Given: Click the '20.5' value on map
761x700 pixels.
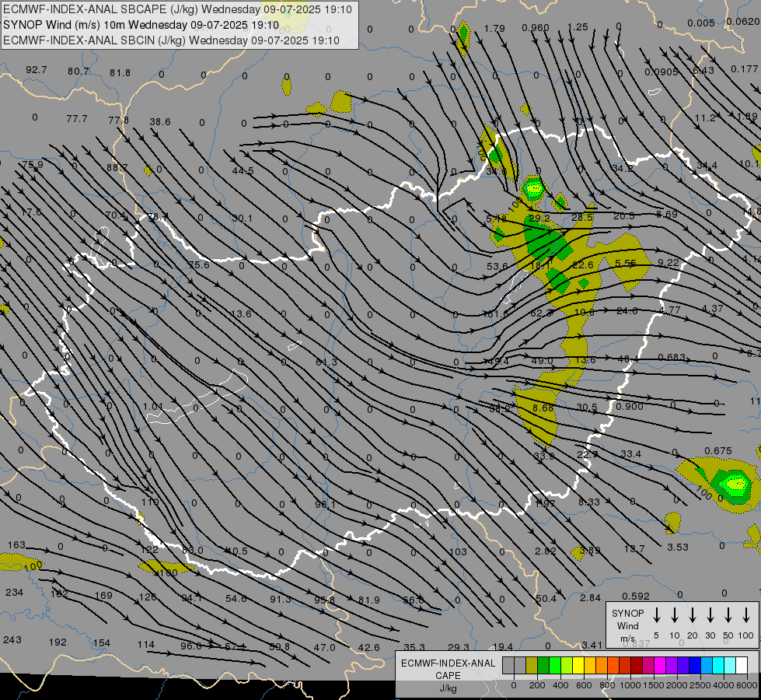Looking at the screenshot, I should pyautogui.click(x=624, y=215).
